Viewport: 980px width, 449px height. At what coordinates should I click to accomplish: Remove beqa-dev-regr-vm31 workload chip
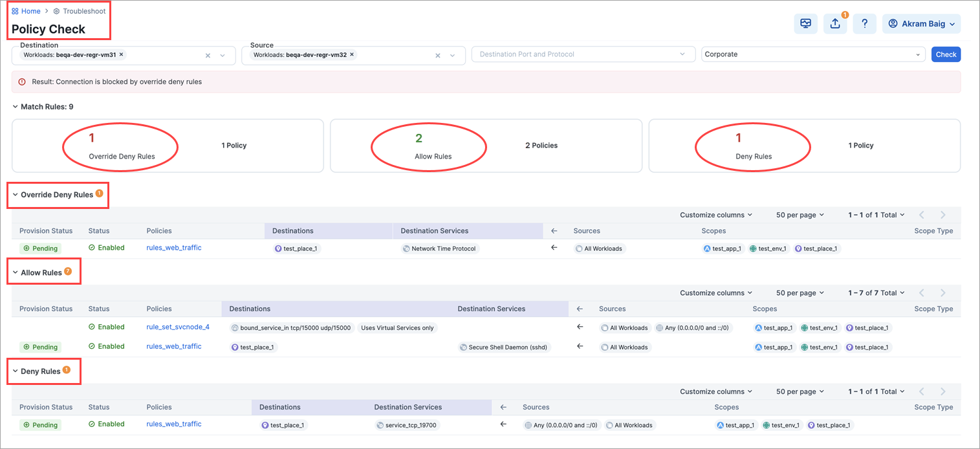point(122,55)
